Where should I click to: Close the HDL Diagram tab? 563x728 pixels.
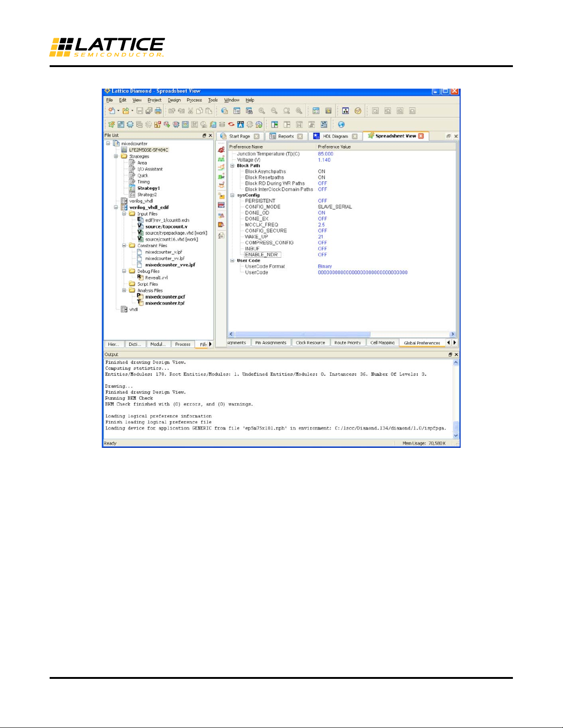tap(355, 136)
